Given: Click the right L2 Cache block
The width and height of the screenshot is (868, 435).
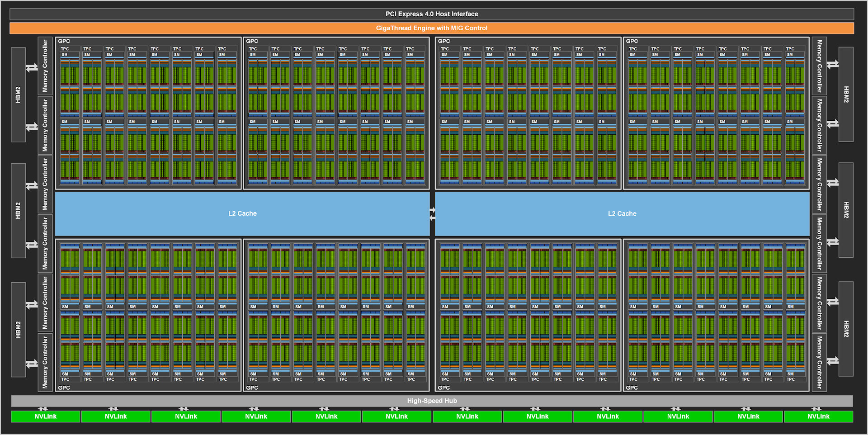Looking at the screenshot, I should tap(622, 213).
